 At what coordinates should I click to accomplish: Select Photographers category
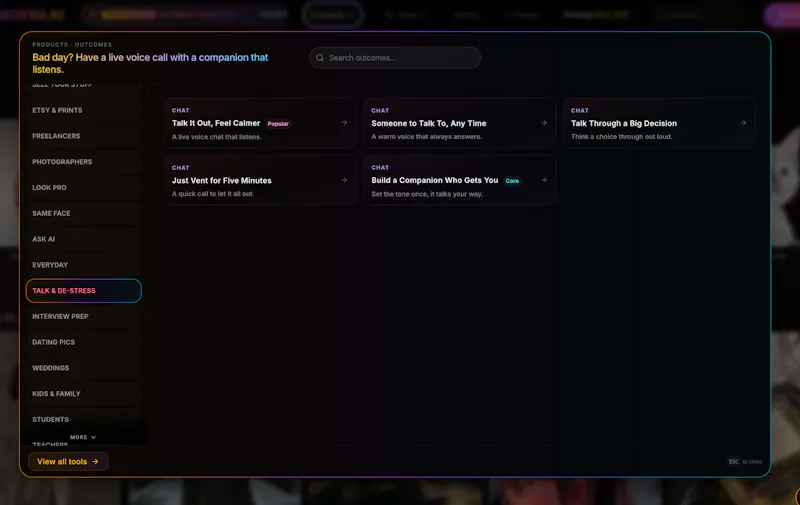[x=84, y=162]
